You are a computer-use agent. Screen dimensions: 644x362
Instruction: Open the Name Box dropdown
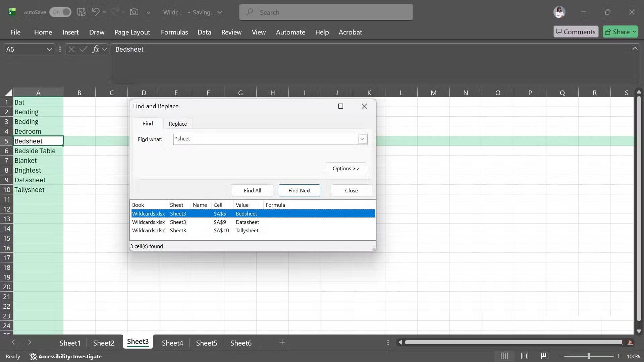pos(49,49)
